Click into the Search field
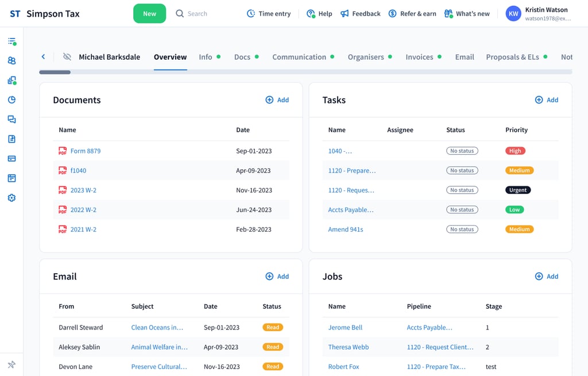 197,14
